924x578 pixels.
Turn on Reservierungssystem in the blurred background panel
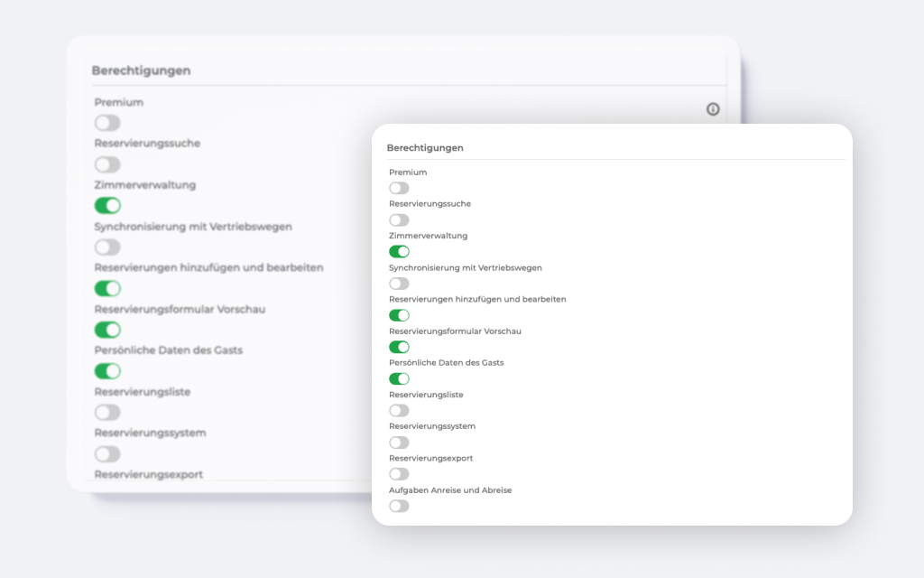pos(107,453)
